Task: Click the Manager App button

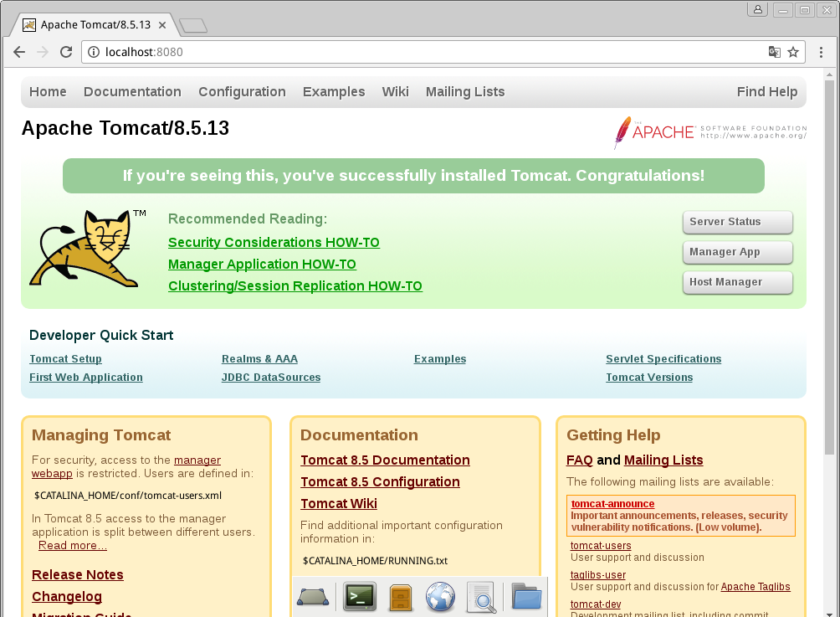Action: tap(738, 252)
